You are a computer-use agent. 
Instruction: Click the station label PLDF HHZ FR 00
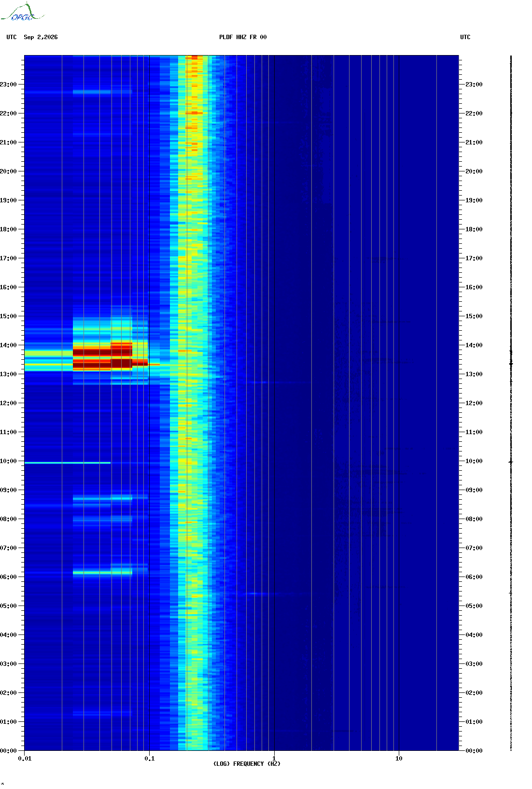[243, 37]
